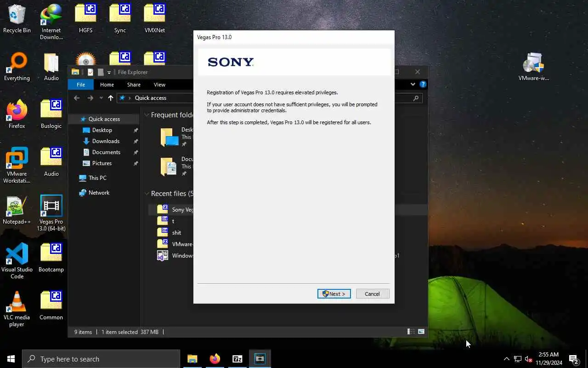588x368 pixels.
Task: Open Desktop folder in Frequent folders
Action: pyautogui.click(x=177, y=137)
